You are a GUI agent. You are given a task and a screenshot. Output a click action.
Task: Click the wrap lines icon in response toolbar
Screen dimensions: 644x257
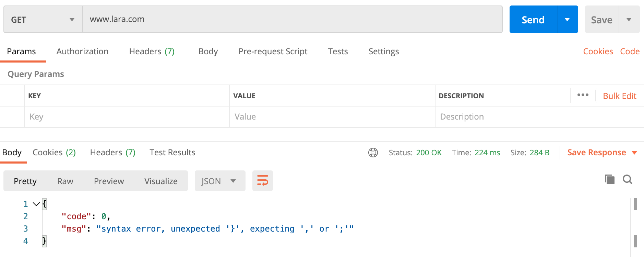262,181
